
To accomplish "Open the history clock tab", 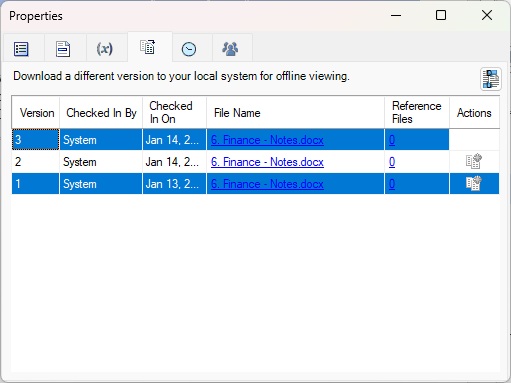I will tap(189, 49).
